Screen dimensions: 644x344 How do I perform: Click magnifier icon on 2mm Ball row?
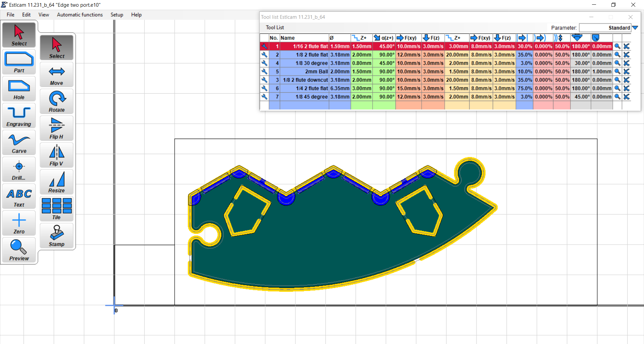[617, 71]
